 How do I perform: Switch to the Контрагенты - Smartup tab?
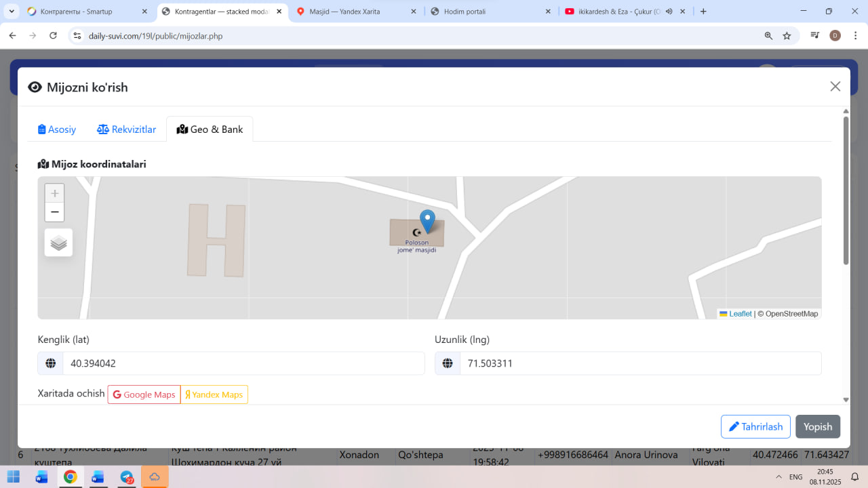pos(87,12)
